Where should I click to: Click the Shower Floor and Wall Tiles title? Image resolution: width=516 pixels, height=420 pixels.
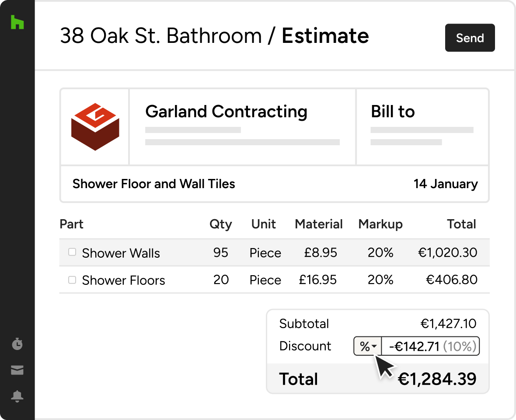click(x=154, y=184)
